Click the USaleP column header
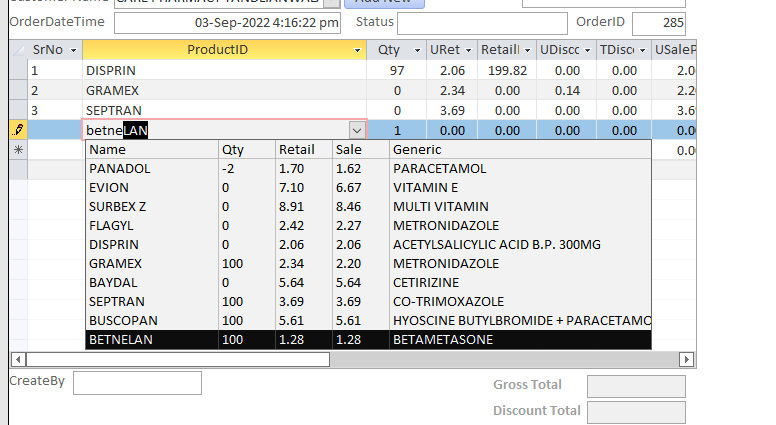 (x=674, y=50)
